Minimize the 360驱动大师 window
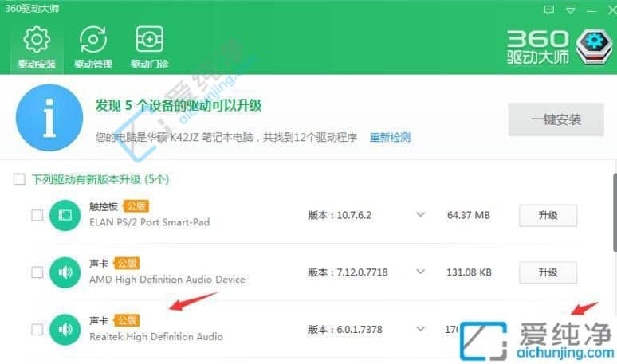This screenshot has width=617, height=364. (x=591, y=10)
